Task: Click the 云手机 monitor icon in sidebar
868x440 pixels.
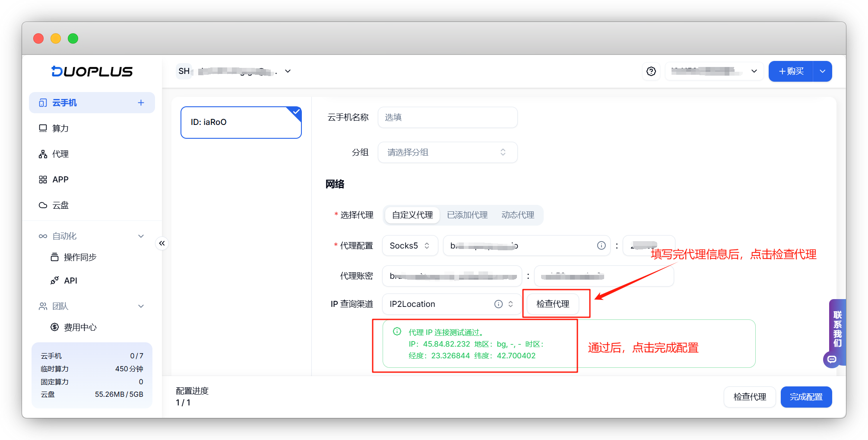Action: click(43, 103)
